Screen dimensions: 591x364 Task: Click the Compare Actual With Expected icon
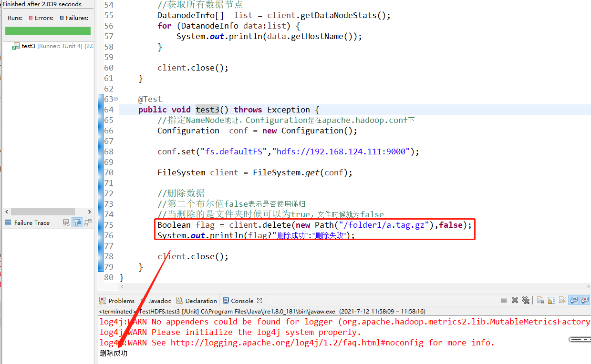pos(88,222)
